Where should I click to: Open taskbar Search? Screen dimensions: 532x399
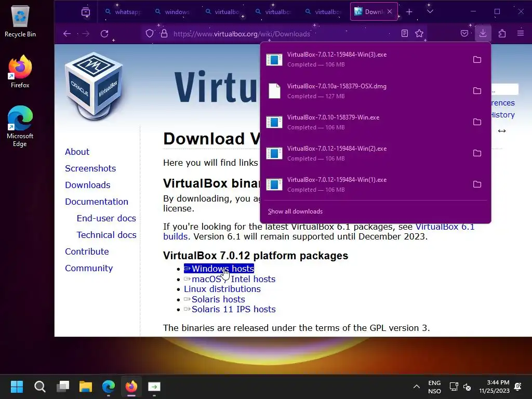(39, 387)
